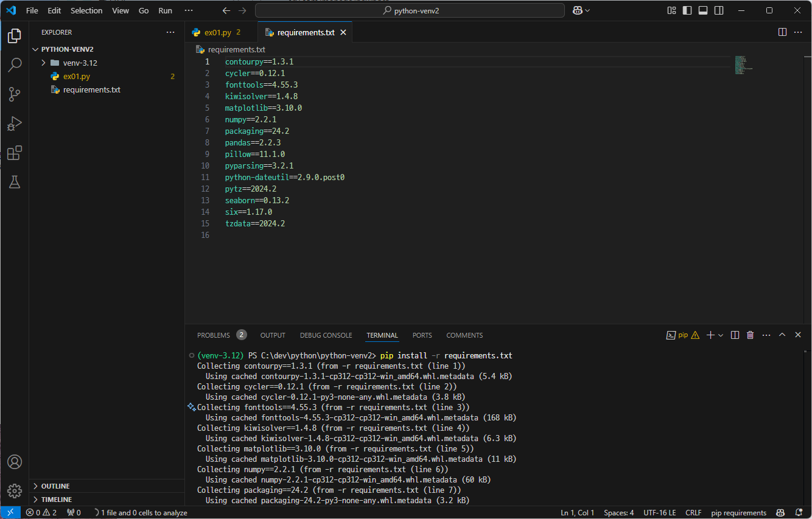The image size is (812, 519).
Task: Go forward with the right arrow
Action: tap(242, 10)
